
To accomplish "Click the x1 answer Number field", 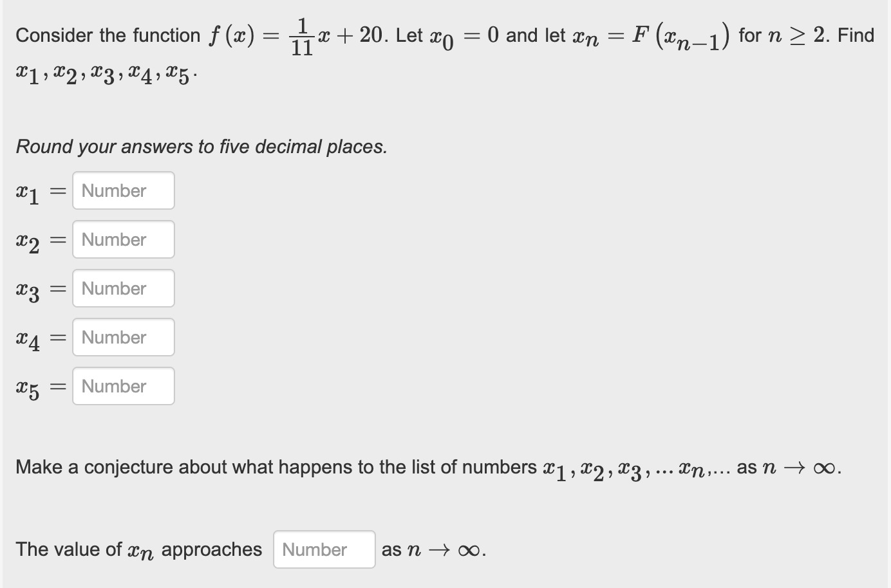I will coord(124,190).
